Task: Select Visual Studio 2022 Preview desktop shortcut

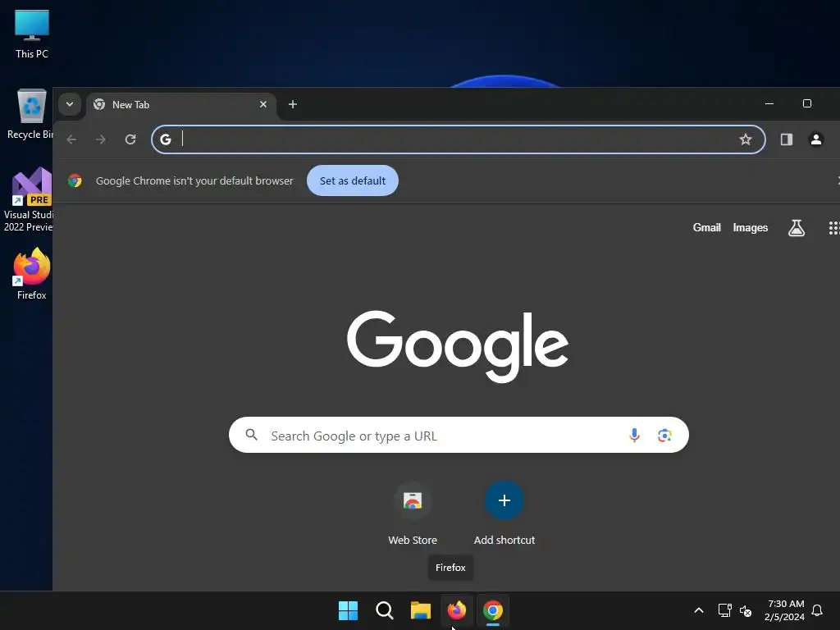Action: pos(30,199)
